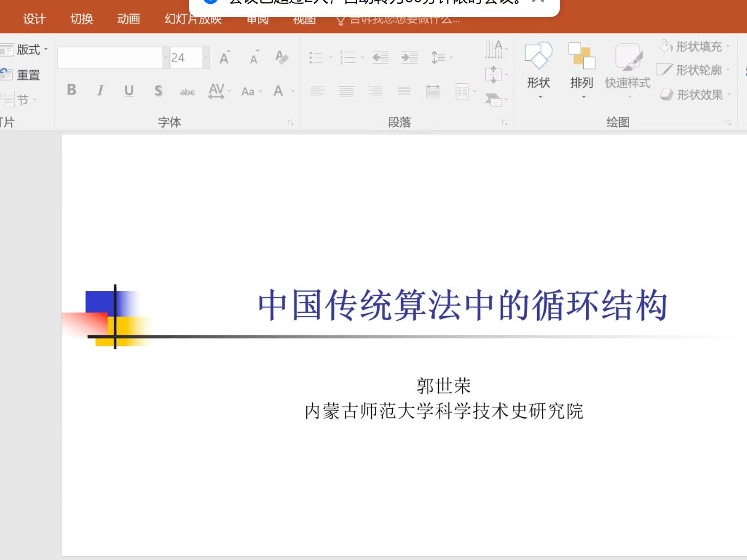This screenshot has width=747, height=560.
Task: Click the Line Spacing icon
Action: coord(439,57)
